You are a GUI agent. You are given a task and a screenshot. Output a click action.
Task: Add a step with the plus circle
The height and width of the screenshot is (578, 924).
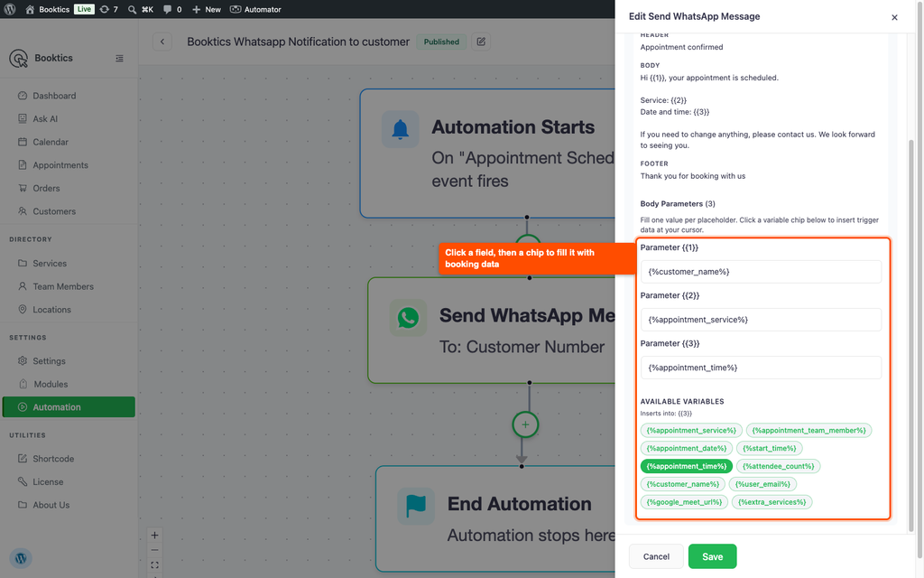[525, 424]
